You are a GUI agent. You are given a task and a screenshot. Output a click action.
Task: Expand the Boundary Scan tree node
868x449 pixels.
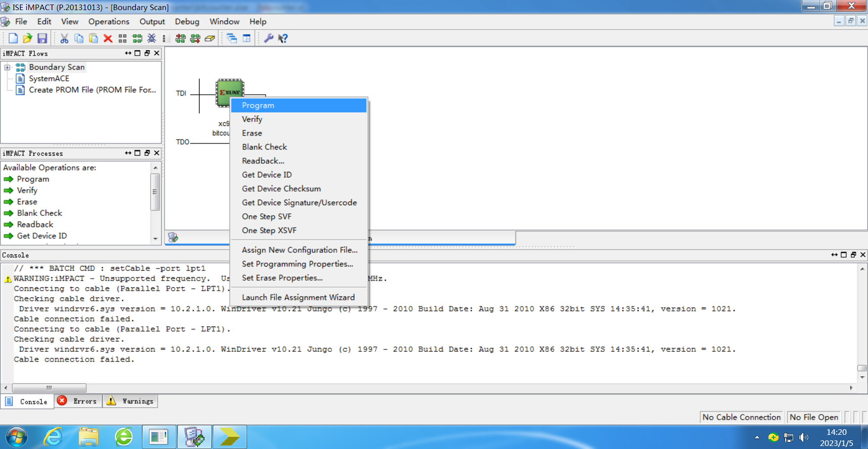[x=7, y=67]
